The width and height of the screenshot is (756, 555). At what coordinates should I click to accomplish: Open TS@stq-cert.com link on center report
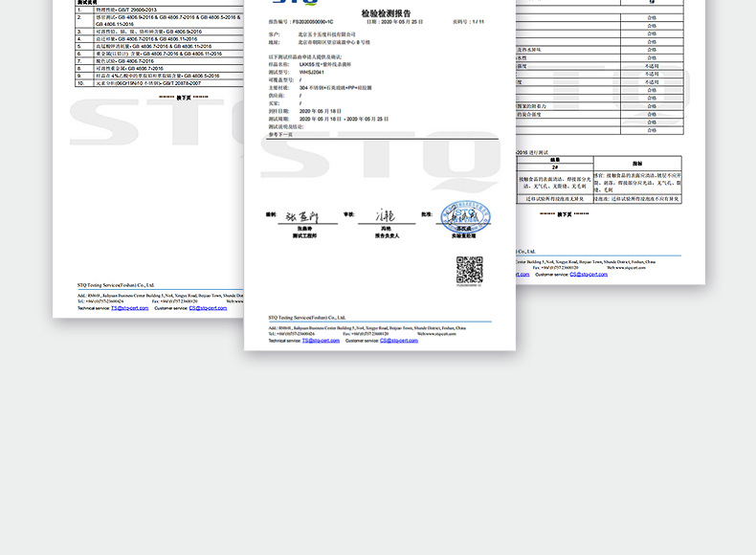click(x=321, y=341)
